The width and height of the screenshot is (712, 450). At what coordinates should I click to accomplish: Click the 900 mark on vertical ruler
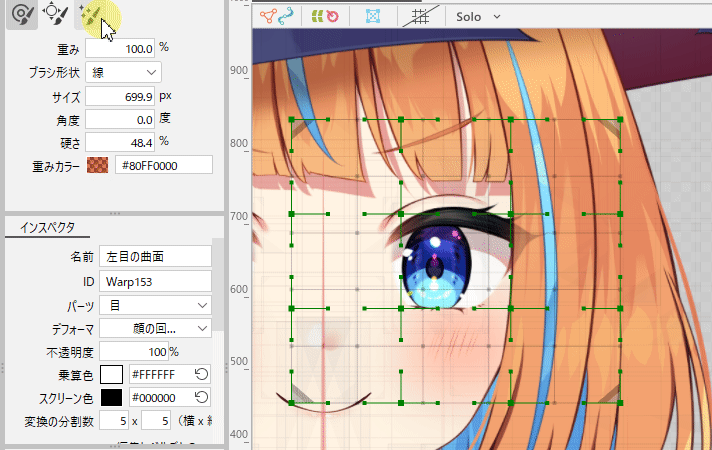[239, 70]
